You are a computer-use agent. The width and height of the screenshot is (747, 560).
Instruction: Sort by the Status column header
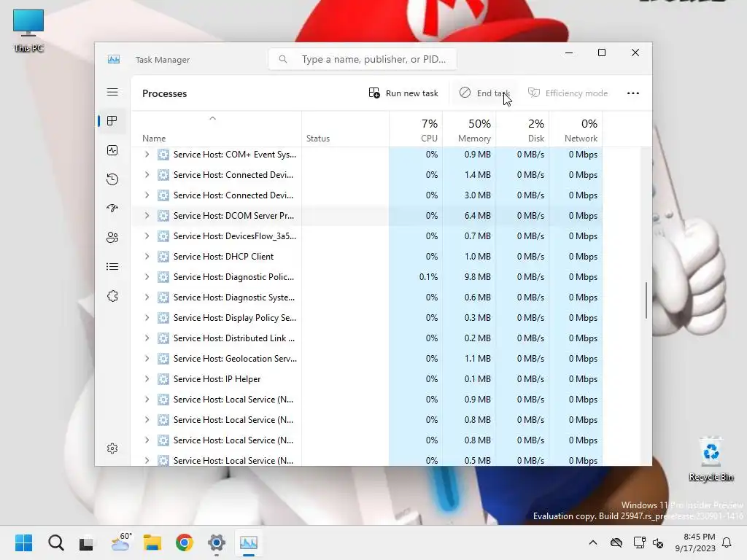345,129
